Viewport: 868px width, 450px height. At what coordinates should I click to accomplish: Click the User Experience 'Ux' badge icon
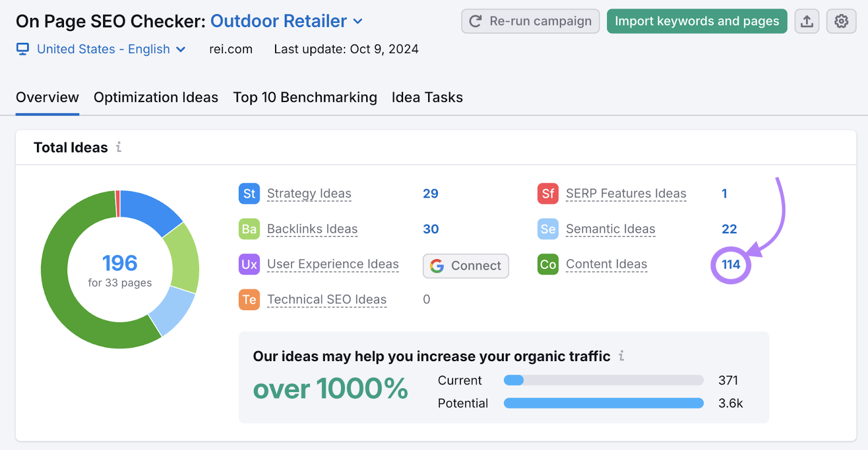[x=249, y=265]
